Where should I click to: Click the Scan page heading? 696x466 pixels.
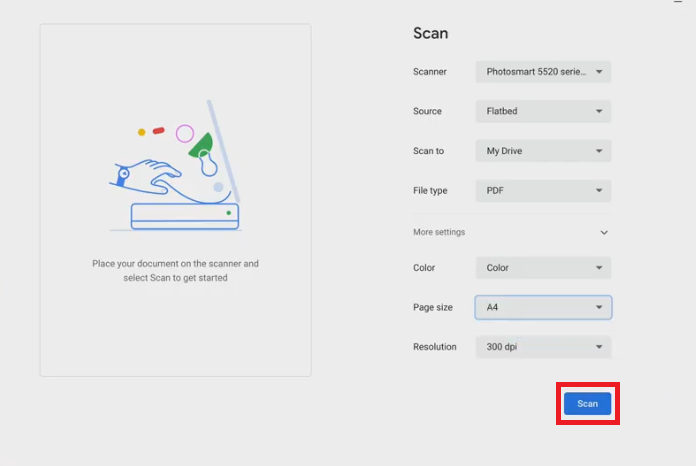point(431,33)
